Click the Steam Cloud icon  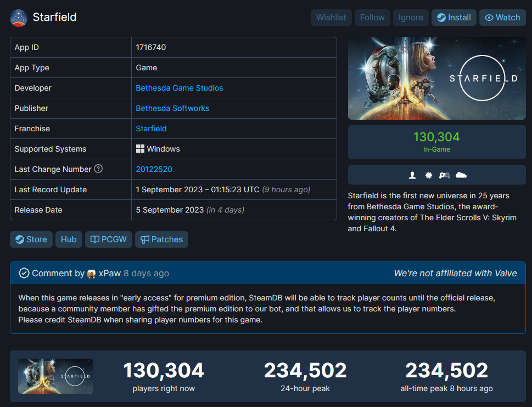click(461, 175)
